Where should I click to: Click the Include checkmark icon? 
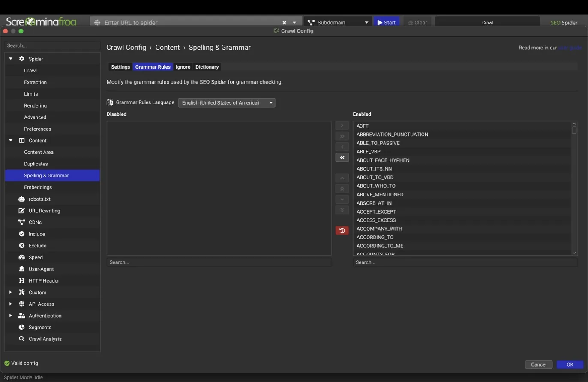[x=22, y=234]
